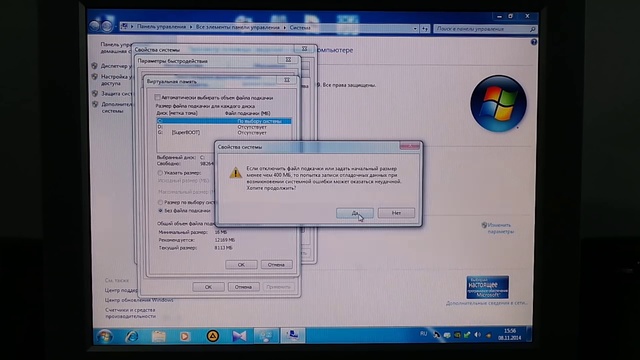Open help via the blue question mark
This screenshot has height=360, width=640.
pos(534,42)
